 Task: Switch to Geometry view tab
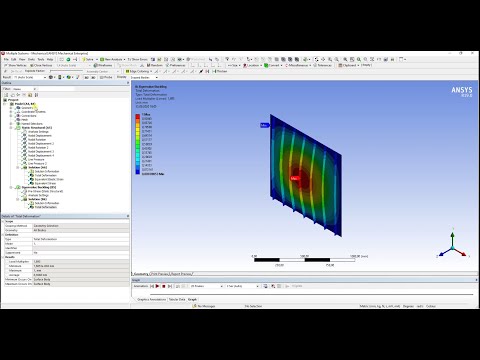click(x=141, y=274)
